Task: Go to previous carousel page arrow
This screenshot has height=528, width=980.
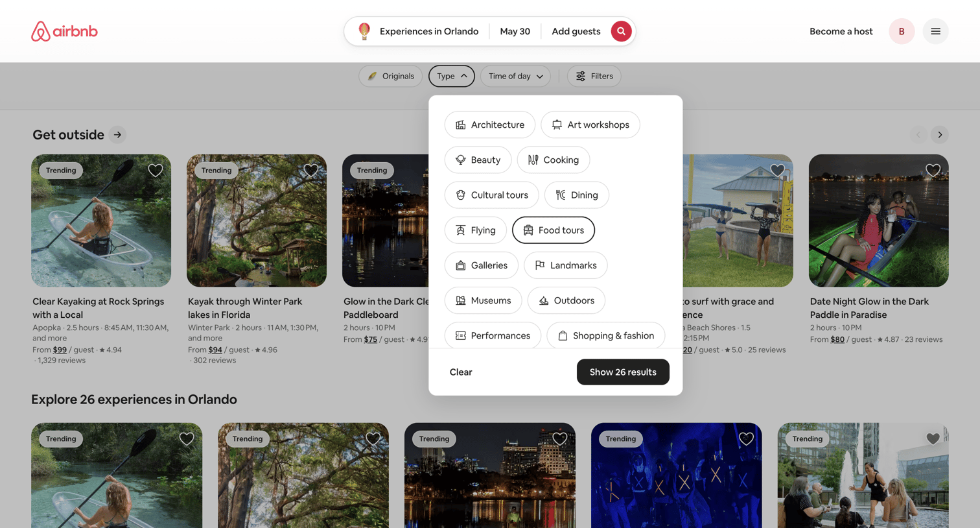Action: point(918,135)
